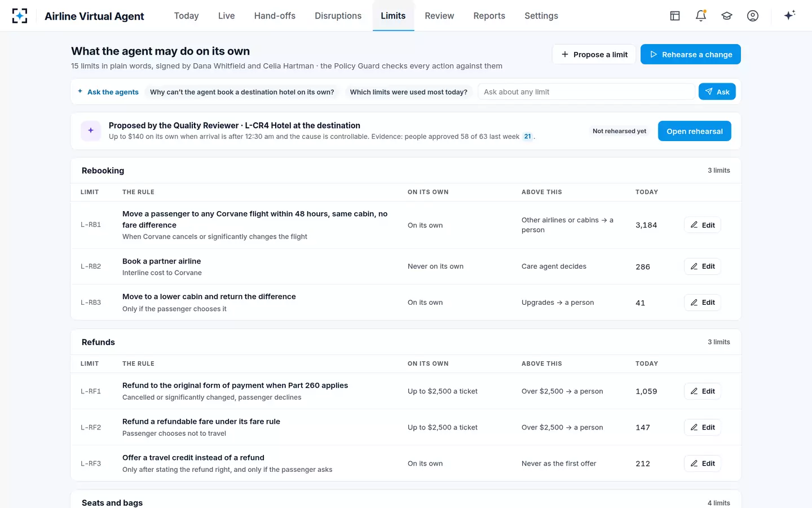This screenshot has height=508, width=812.
Task: Open the user account profile icon
Action: [x=753, y=16]
